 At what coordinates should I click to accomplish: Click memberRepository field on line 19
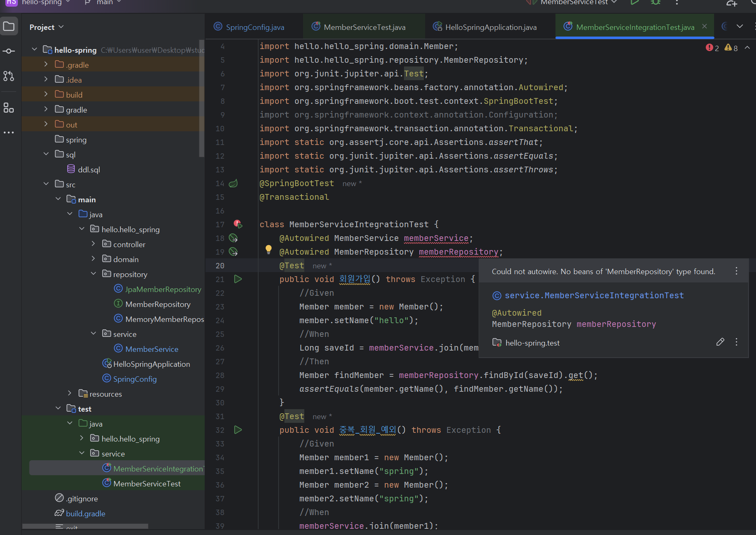pos(458,252)
